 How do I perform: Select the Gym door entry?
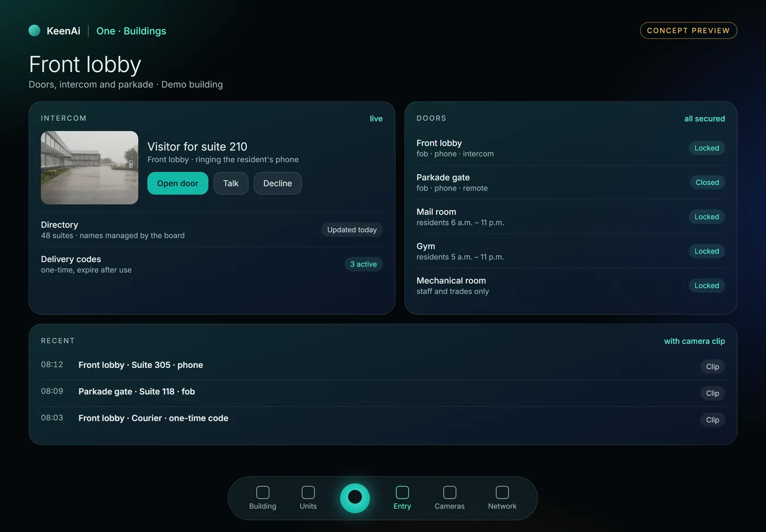571,251
